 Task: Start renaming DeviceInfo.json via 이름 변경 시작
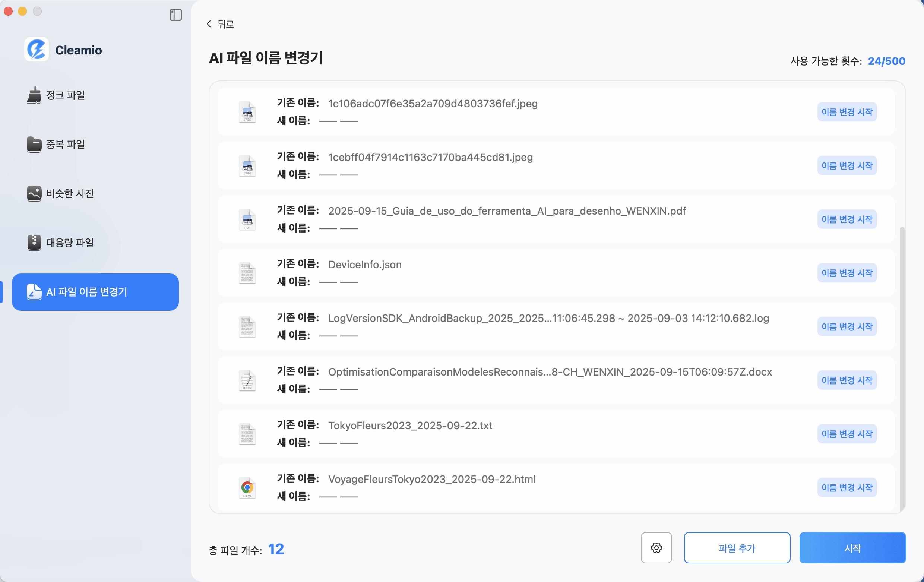click(847, 273)
